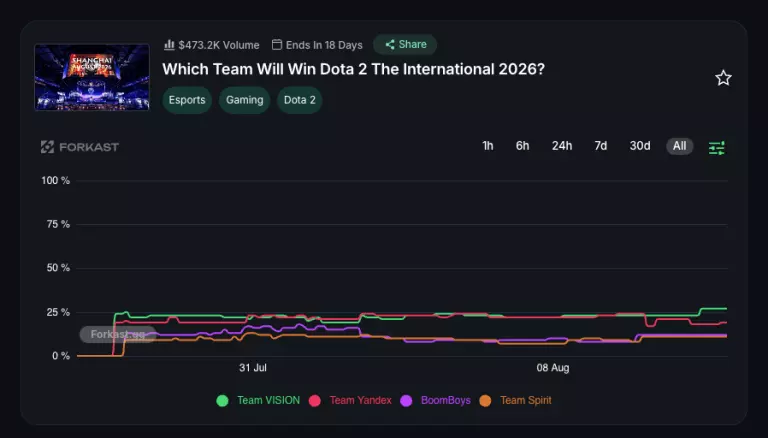Switch chart range to 30d
Screen dimensions: 768x438
[640, 146]
